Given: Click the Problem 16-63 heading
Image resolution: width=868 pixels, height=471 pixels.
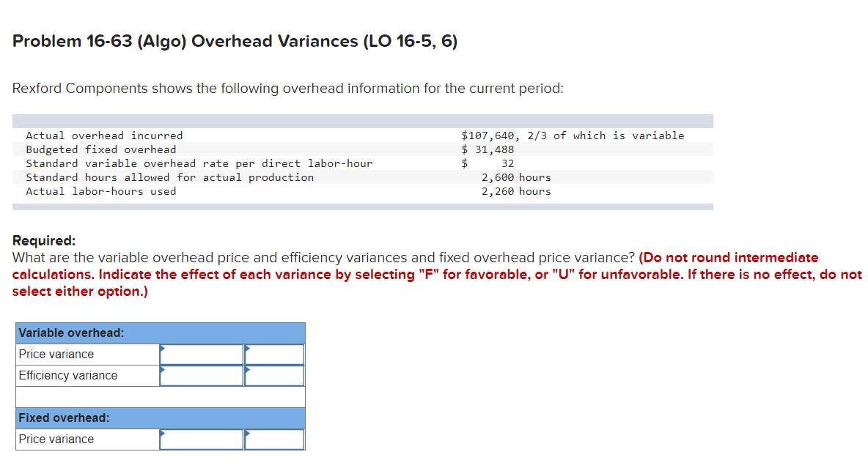Looking at the screenshot, I should (235, 41).
